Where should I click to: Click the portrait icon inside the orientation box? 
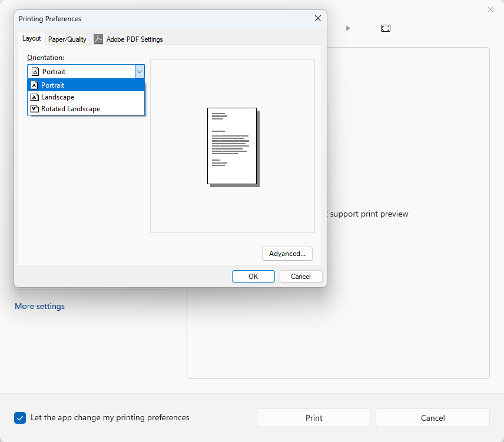tap(34, 71)
